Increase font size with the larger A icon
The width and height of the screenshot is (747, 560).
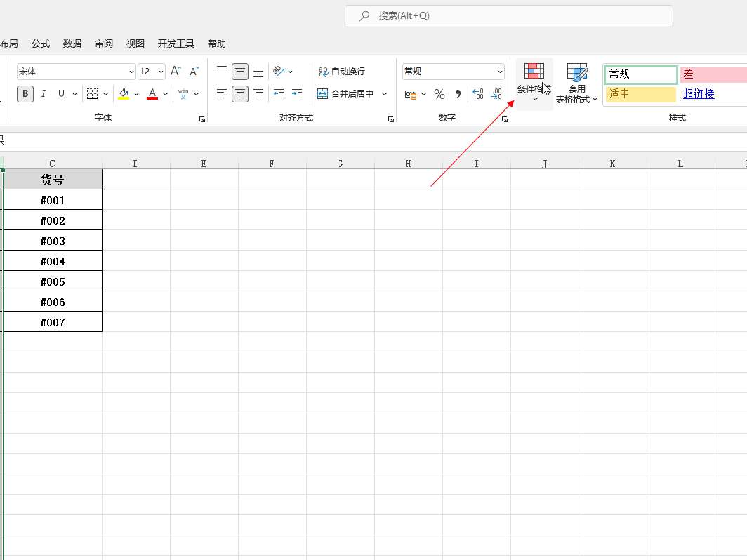coord(176,72)
